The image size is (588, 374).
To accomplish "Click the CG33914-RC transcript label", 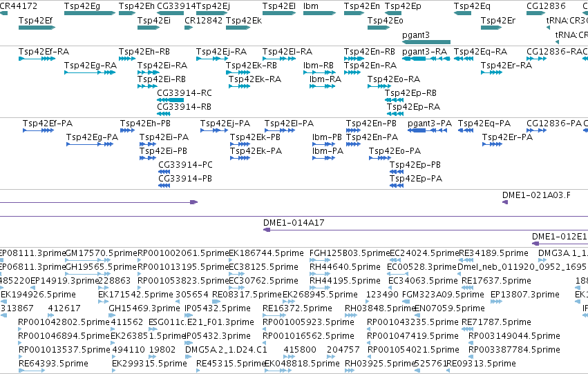I will coord(184,93).
